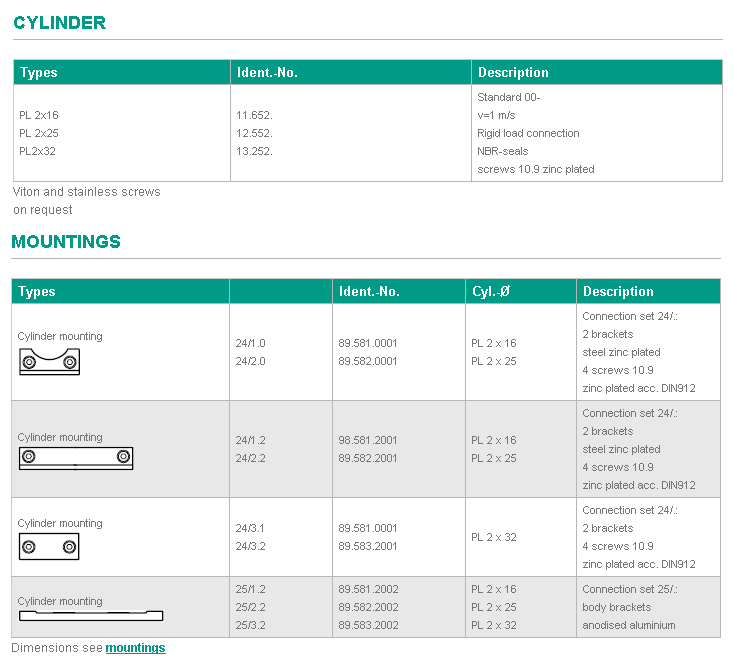Click Description header in Cylinder table
Viewport: 734px width, 671px height.
pos(513,73)
